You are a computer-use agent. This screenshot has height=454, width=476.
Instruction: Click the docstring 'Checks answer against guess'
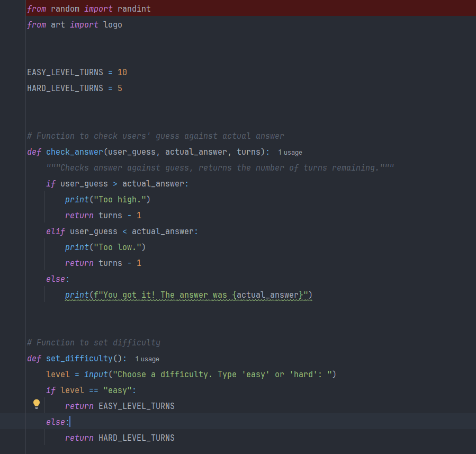click(x=220, y=167)
